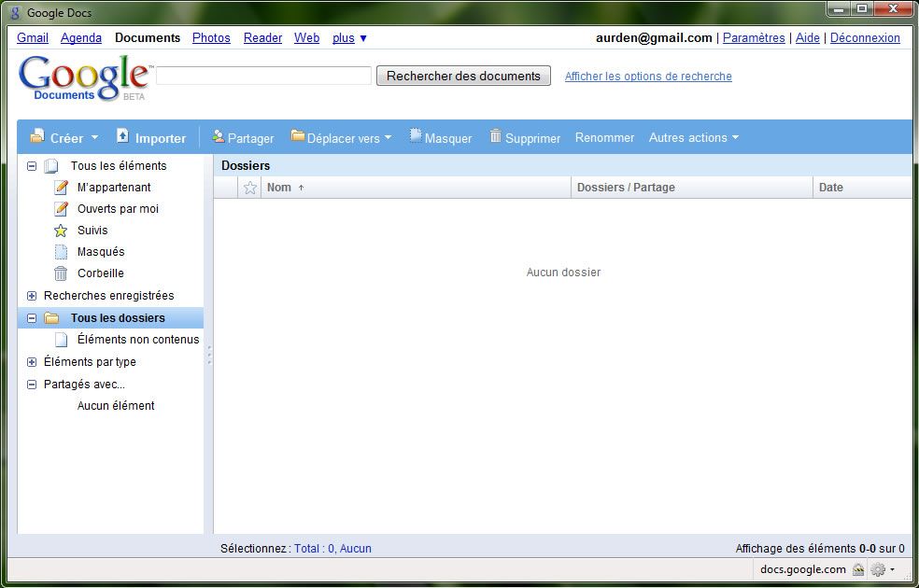Open Reader in top navigation
Image resolution: width=919 pixels, height=588 pixels.
pyautogui.click(x=262, y=38)
